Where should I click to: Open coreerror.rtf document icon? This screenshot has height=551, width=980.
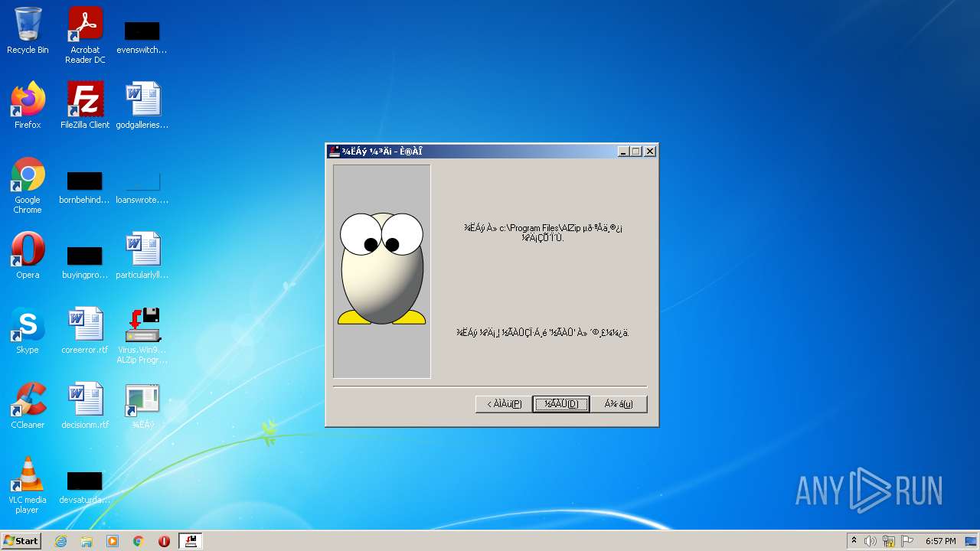click(x=85, y=331)
